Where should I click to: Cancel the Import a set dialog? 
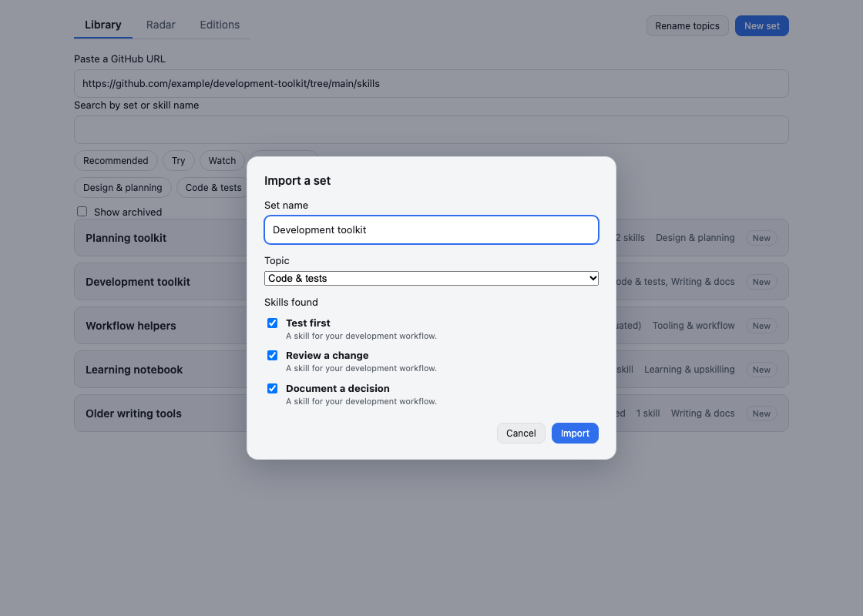pos(521,434)
